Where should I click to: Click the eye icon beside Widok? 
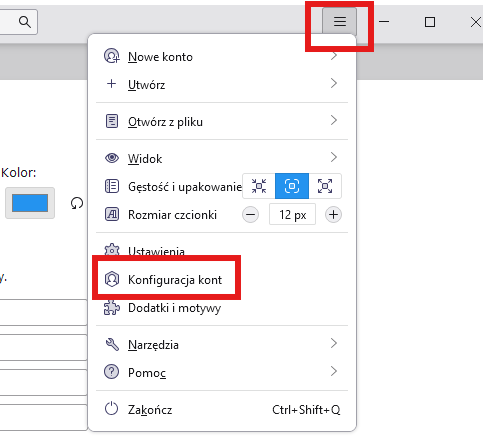tap(112, 158)
